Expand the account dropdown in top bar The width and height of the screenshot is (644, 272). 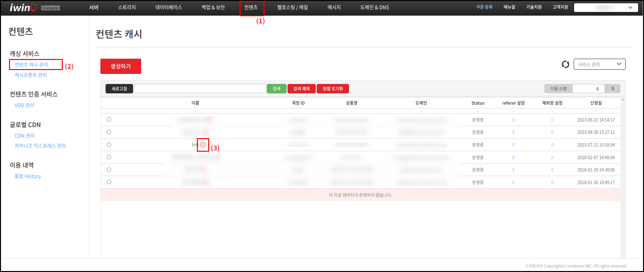point(606,8)
